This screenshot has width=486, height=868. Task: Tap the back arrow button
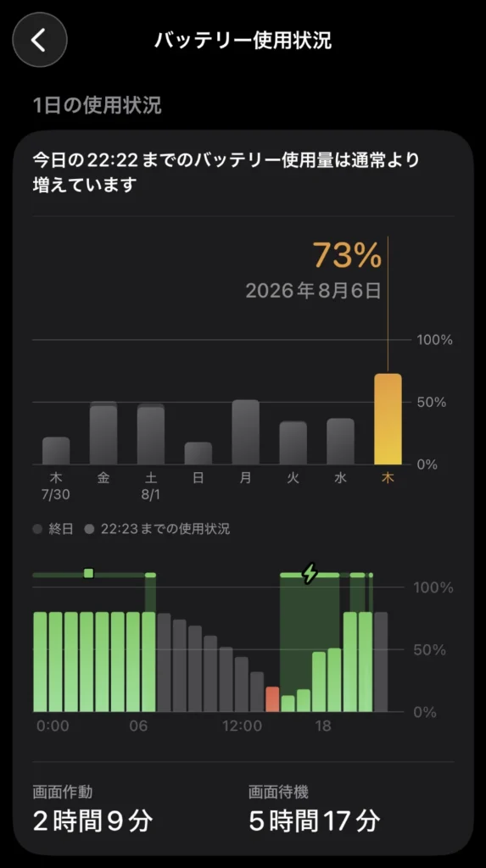tap(40, 41)
